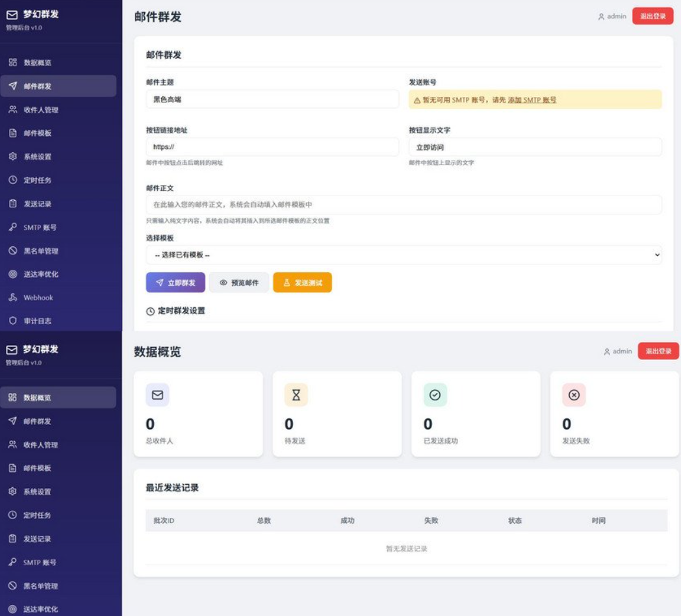Click the 待发送 label
The image size is (681, 616).
point(295,441)
